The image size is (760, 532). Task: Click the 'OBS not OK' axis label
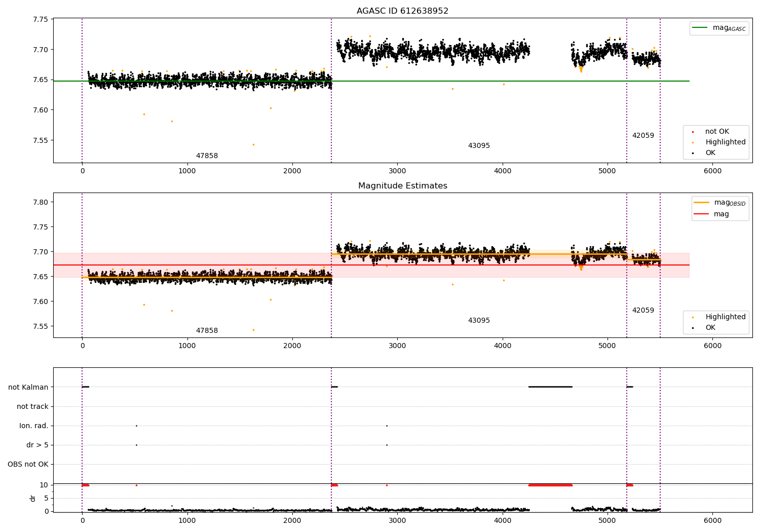coord(28,464)
